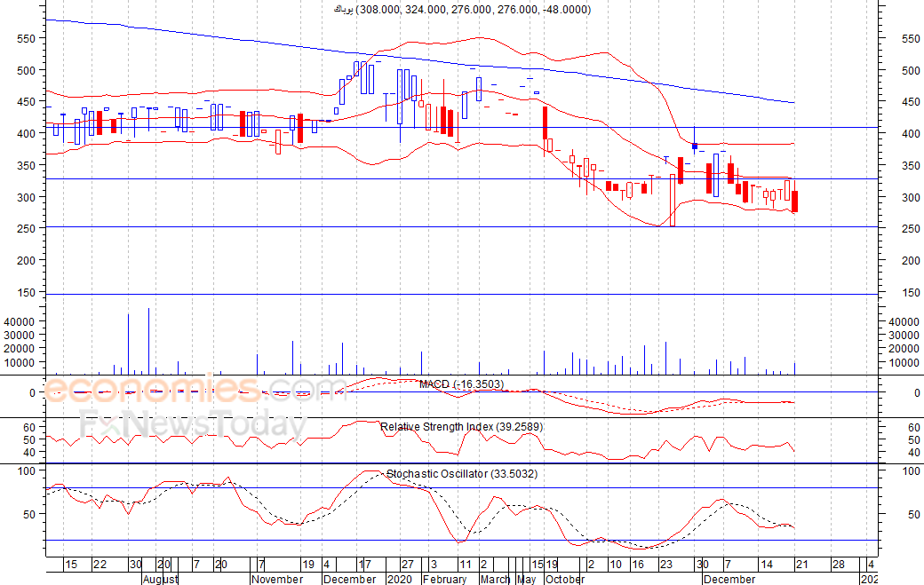
Task: Select the MACD (-16.3503) indicator label
Action: tap(461, 384)
